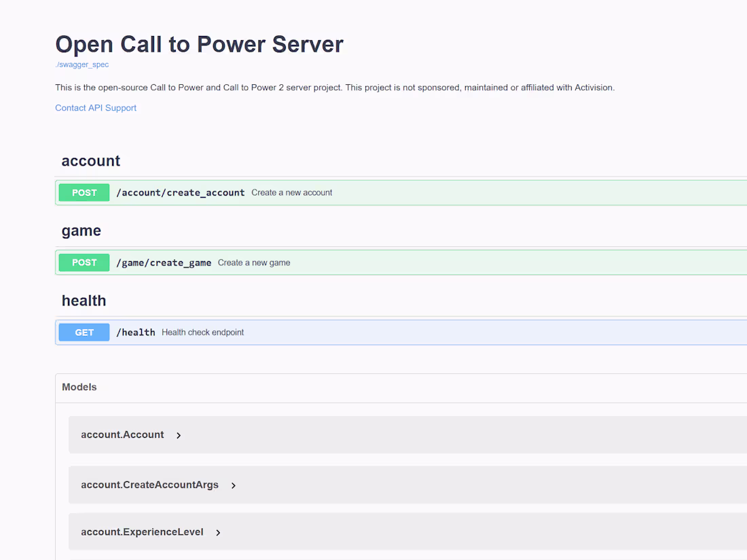This screenshot has width=747, height=560.
Task: Click the account.Account model row
Action: coord(122,435)
